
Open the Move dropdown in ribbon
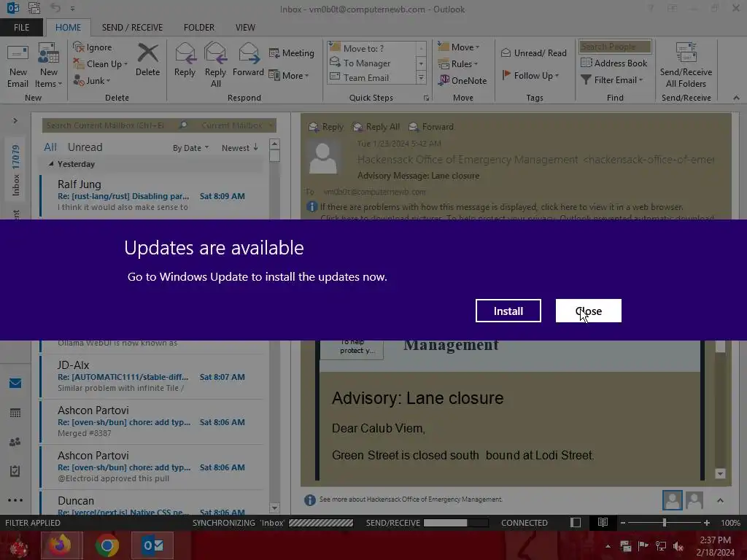point(459,47)
